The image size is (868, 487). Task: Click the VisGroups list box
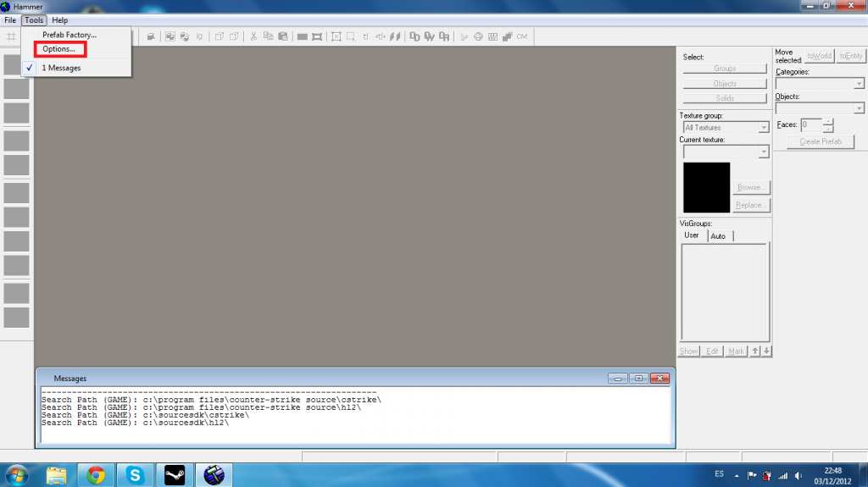click(x=724, y=291)
